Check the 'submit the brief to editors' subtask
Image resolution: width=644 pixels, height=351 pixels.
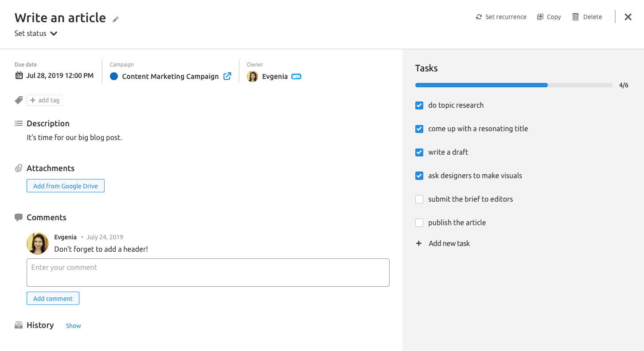pos(419,199)
